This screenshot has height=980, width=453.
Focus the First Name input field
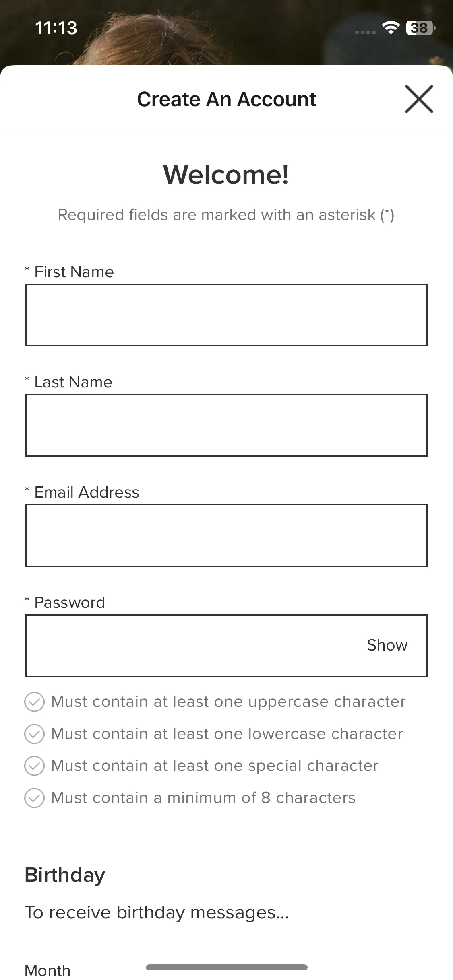(x=226, y=315)
